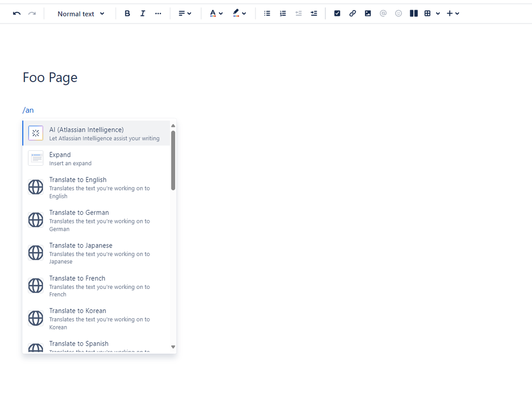The width and height of the screenshot is (532, 395).
Task: Insert an action item checkbox
Action: tap(337, 13)
